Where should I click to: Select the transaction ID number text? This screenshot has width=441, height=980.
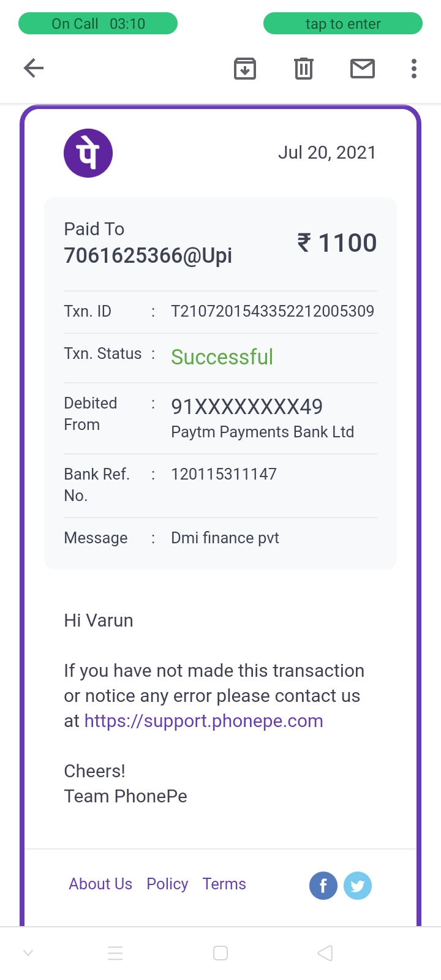273,311
